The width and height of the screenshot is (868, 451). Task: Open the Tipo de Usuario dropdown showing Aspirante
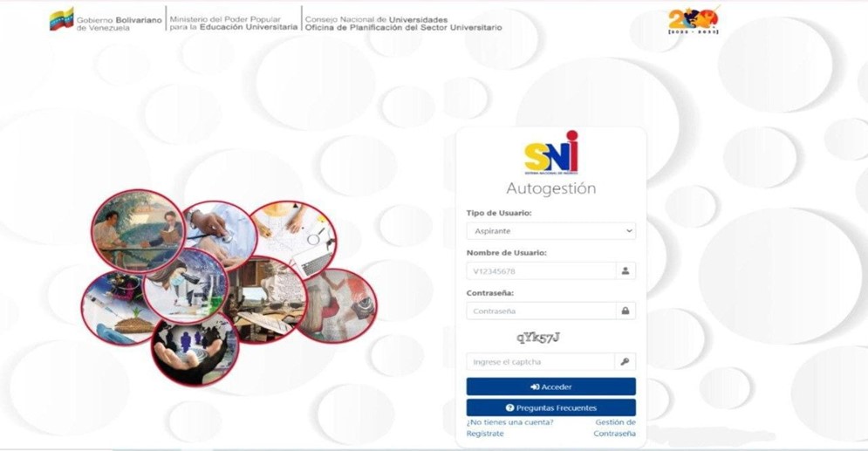pos(550,231)
